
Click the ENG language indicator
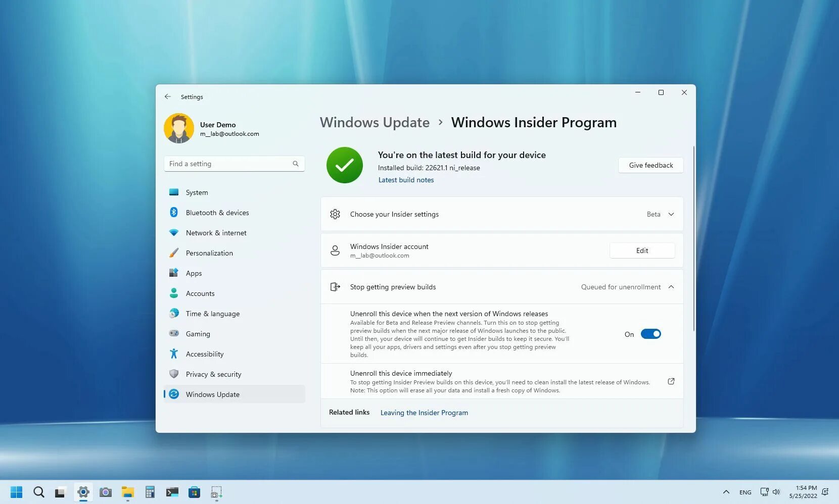pyautogui.click(x=745, y=492)
